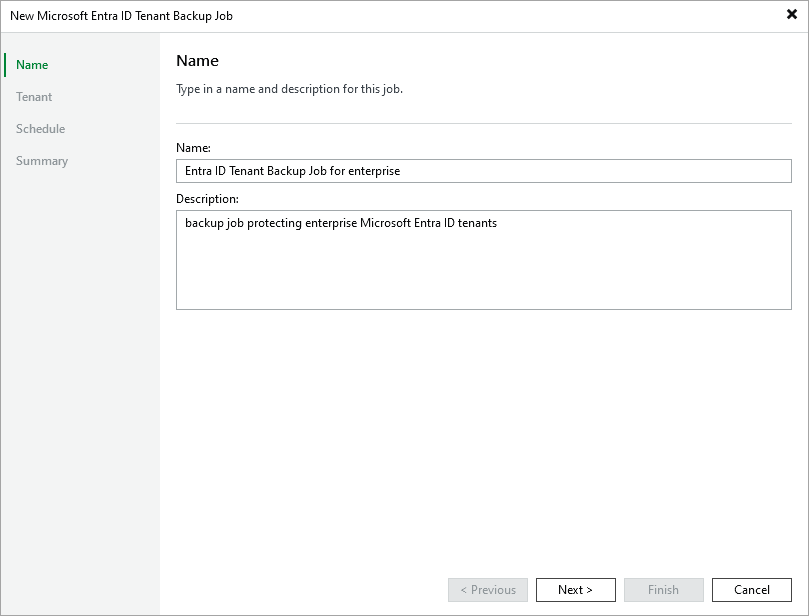
Task: Click the bold Name page heading
Action: click(197, 61)
